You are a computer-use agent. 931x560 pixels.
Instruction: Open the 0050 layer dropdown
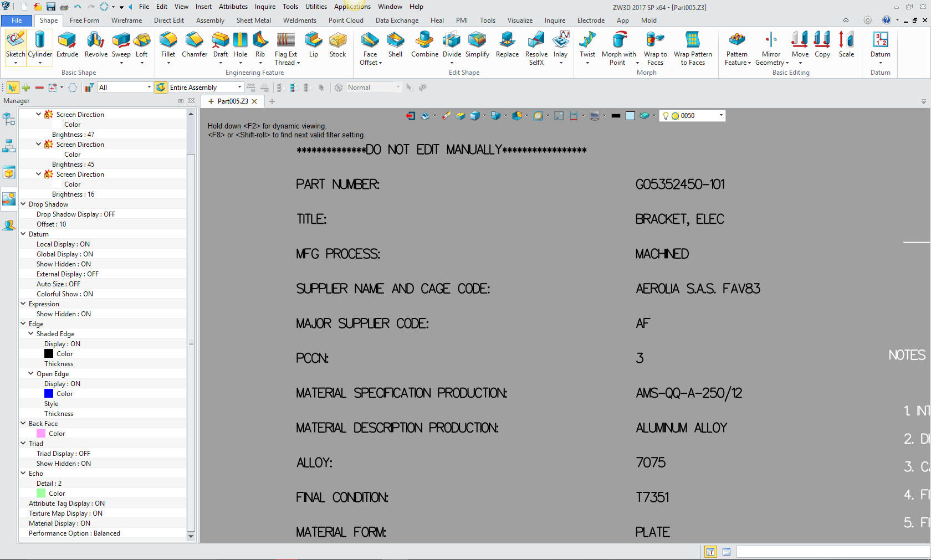point(721,116)
